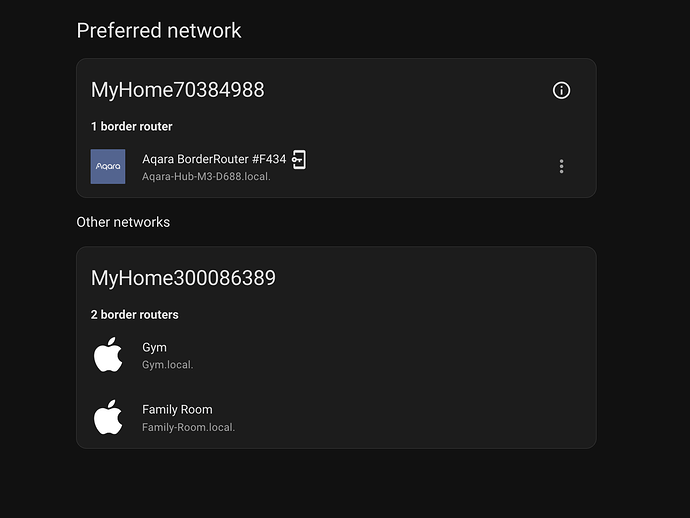Click the Gym.local. hostname text
Image resolution: width=690 pixels, height=518 pixels.
[167, 365]
